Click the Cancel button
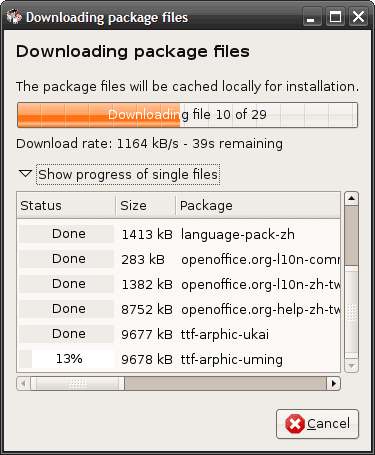This screenshot has width=375, height=455. point(317,424)
